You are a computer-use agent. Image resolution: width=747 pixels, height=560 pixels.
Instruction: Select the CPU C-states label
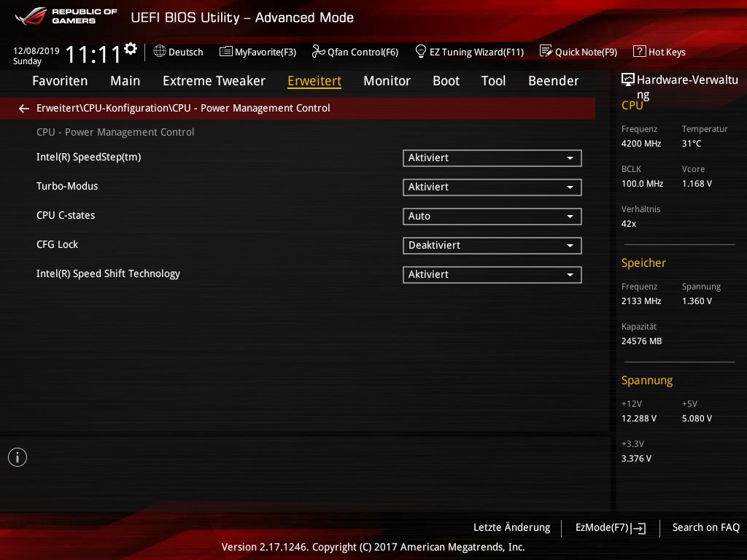[66, 215]
